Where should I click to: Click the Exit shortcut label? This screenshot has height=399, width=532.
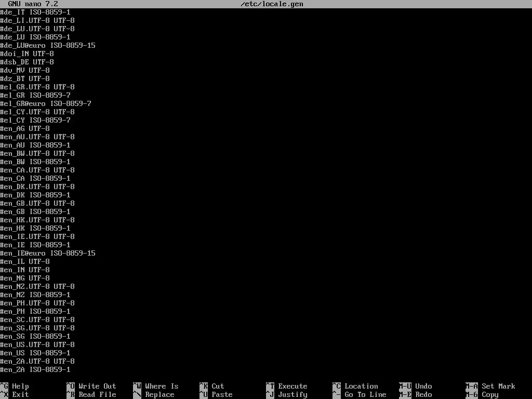click(x=20, y=395)
